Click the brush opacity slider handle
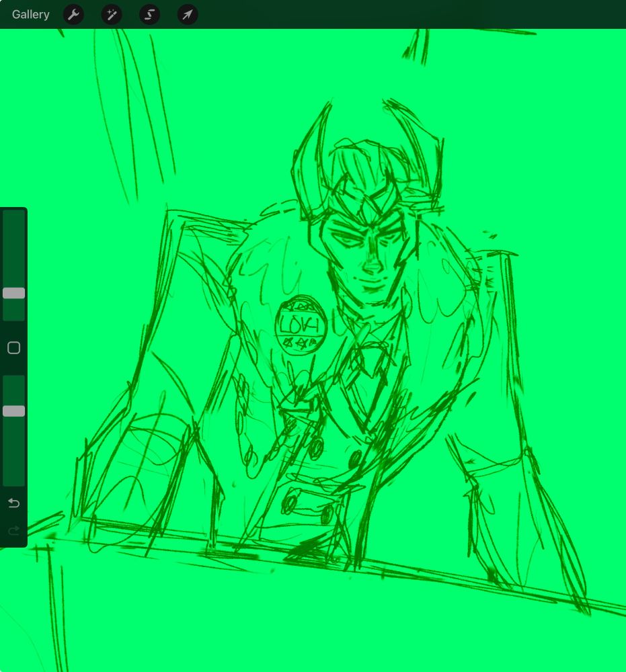 [x=13, y=411]
